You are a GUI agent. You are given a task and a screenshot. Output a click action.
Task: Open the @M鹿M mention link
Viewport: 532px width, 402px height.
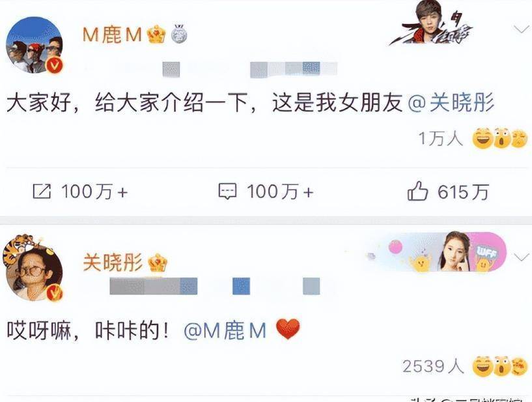point(225,331)
